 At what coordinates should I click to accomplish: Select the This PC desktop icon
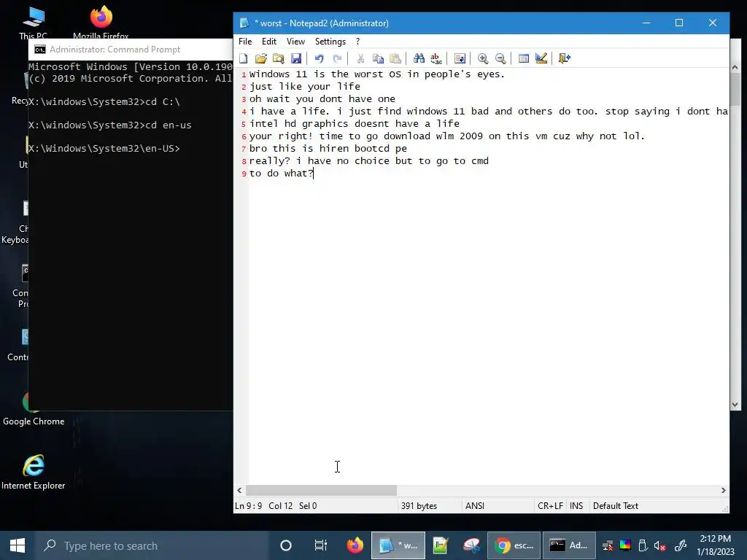[34, 23]
